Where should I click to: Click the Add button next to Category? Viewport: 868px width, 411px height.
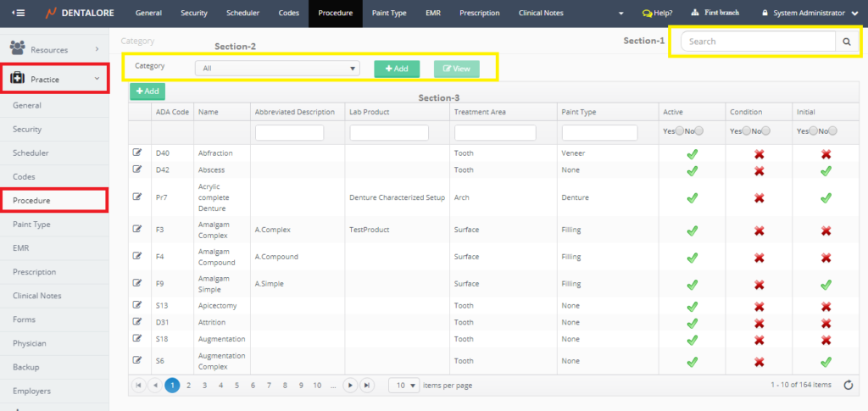(x=397, y=69)
